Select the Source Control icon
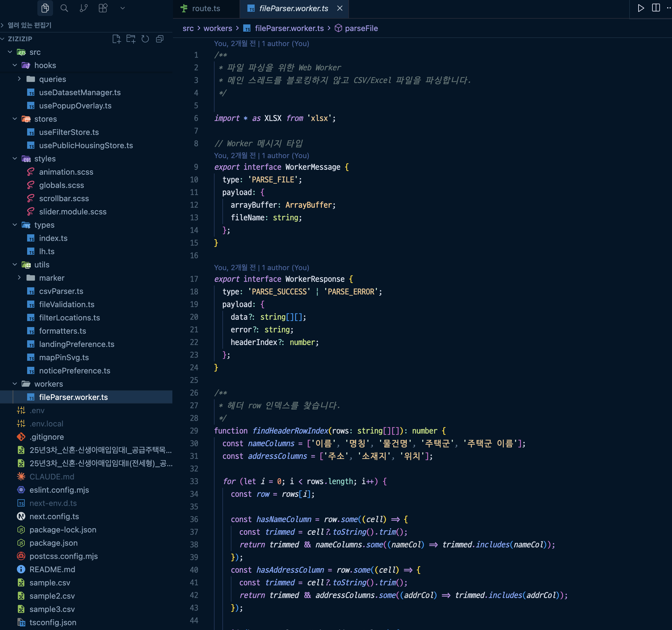Viewport: 672px width, 630px height. coord(83,8)
